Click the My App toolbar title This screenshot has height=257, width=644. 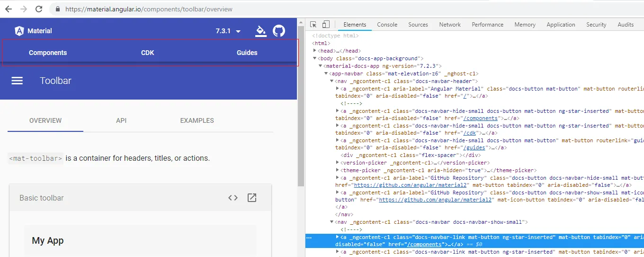click(x=48, y=240)
